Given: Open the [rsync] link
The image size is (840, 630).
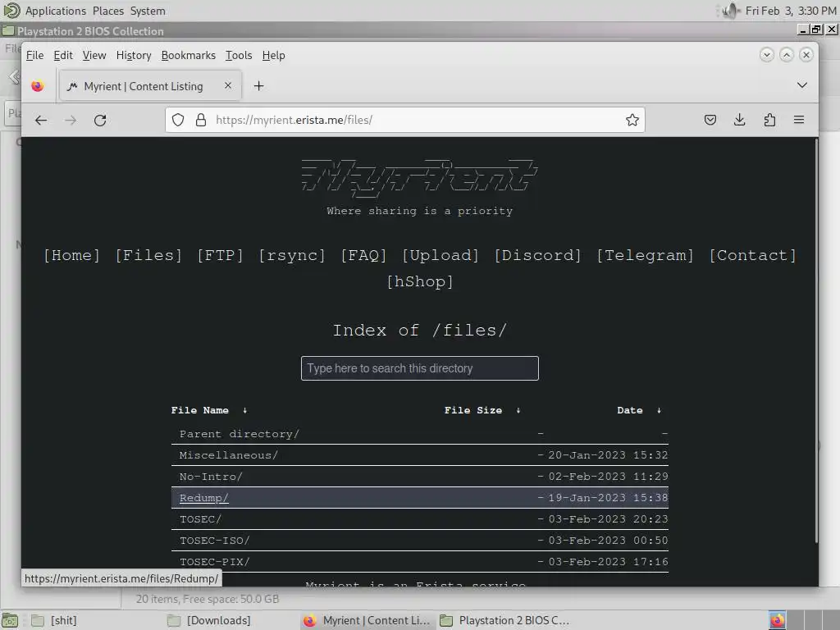Looking at the screenshot, I should [x=292, y=256].
